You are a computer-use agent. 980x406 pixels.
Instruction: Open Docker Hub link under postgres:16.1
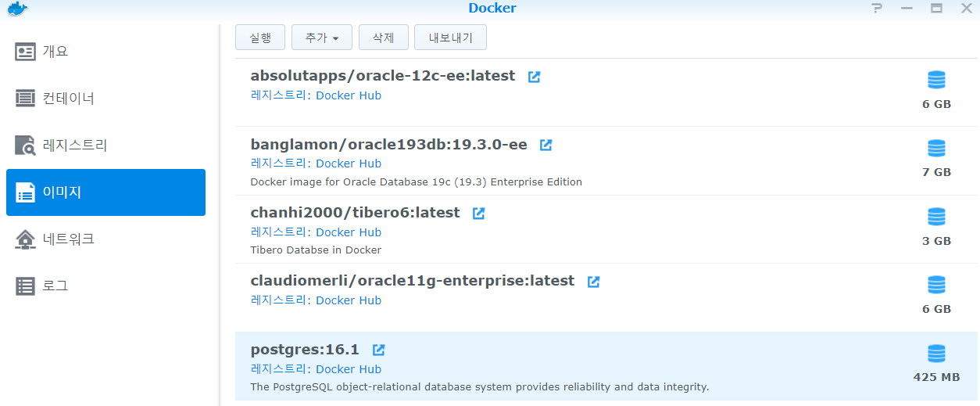pyautogui.click(x=349, y=369)
